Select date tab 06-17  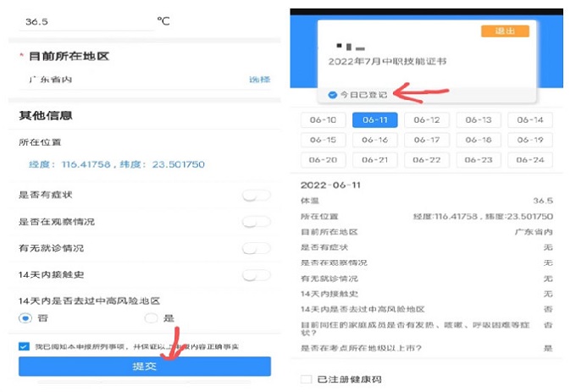pos(426,140)
